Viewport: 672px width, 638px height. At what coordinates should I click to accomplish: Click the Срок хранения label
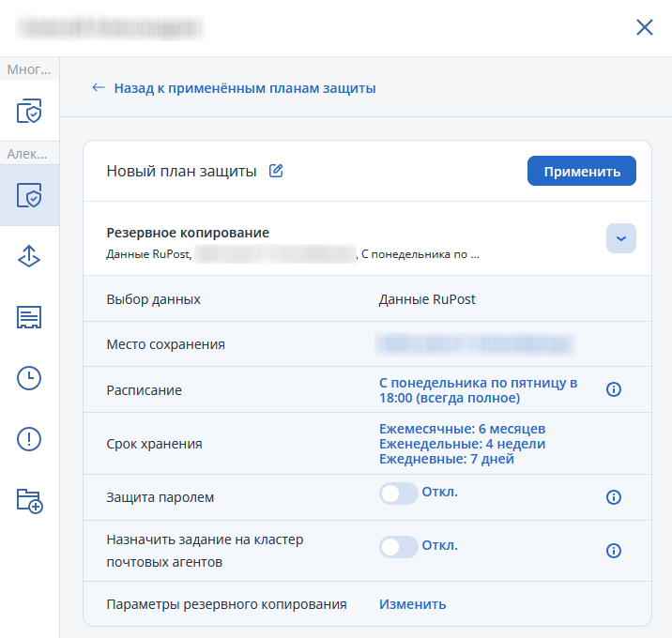click(x=154, y=444)
